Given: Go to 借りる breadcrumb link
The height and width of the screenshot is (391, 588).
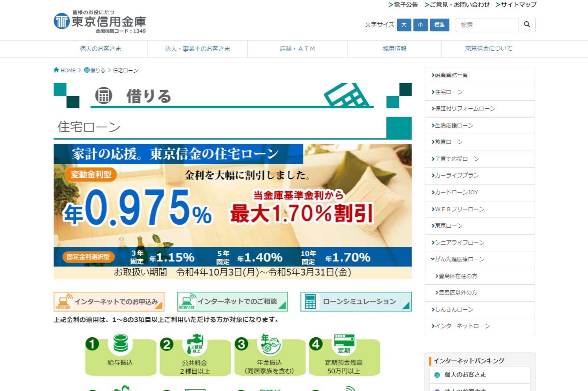Looking at the screenshot, I should [x=98, y=70].
